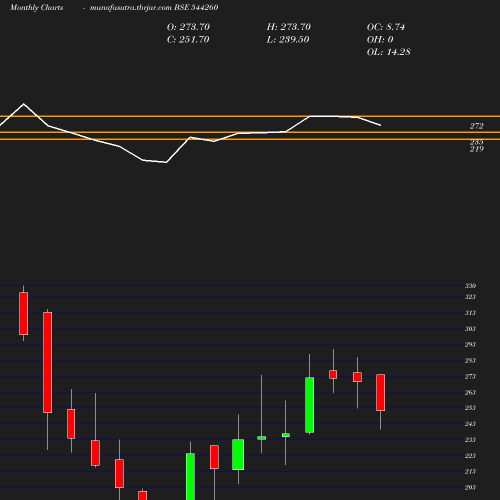Select the close value "C: 251.70"

[188, 39]
